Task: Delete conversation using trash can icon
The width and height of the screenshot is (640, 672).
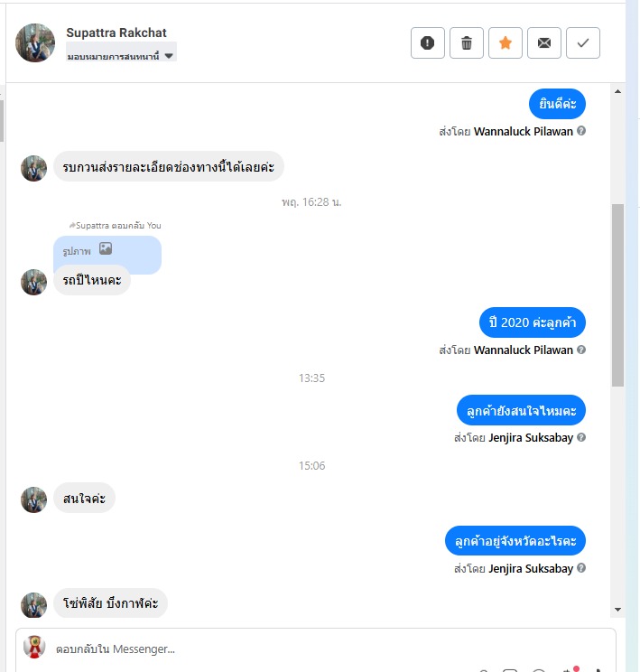Action: click(x=467, y=42)
